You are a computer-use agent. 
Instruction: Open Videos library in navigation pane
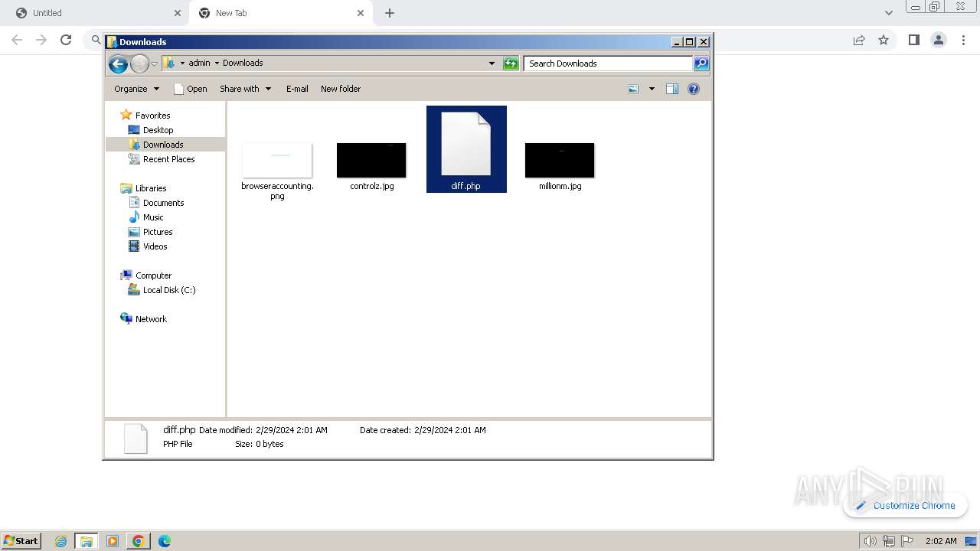tap(155, 246)
